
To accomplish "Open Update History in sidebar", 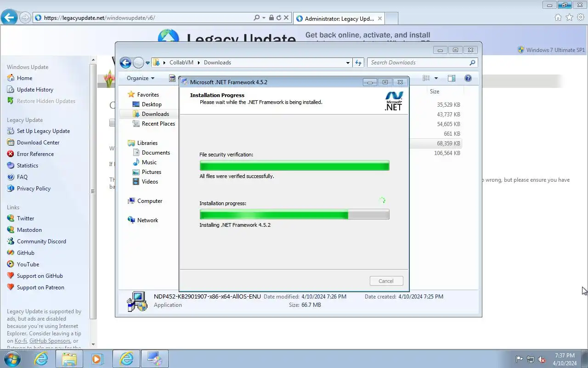I will [35, 90].
